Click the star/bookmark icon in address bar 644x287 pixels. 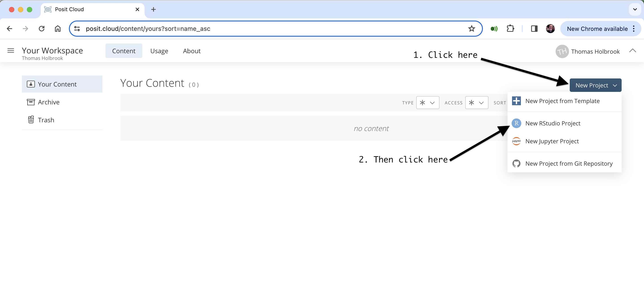[x=472, y=28]
